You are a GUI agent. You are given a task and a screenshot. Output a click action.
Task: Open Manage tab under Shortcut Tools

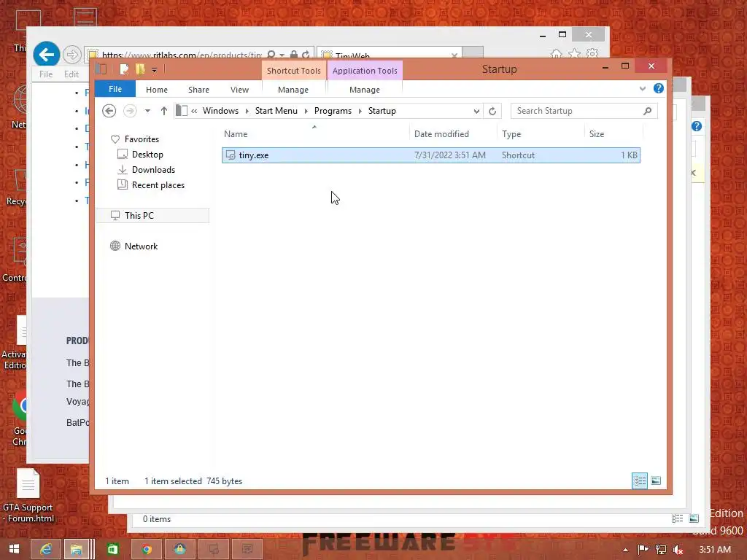coord(293,90)
